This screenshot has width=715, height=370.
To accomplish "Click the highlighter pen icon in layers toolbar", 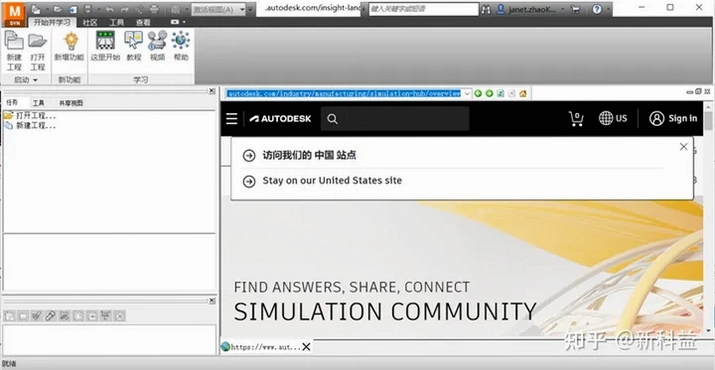I will coord(50,315).
